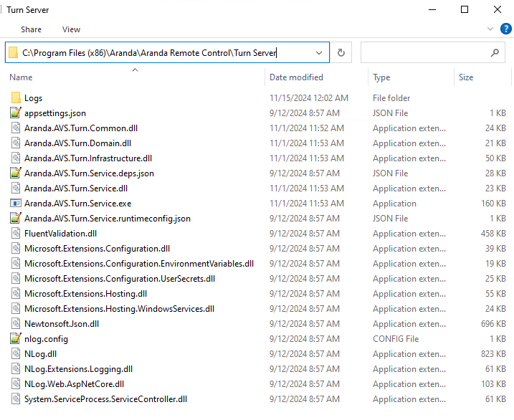Screen dimensions: 514x420
Task: Select the Logs folder name
Action: tap(34, 98)
